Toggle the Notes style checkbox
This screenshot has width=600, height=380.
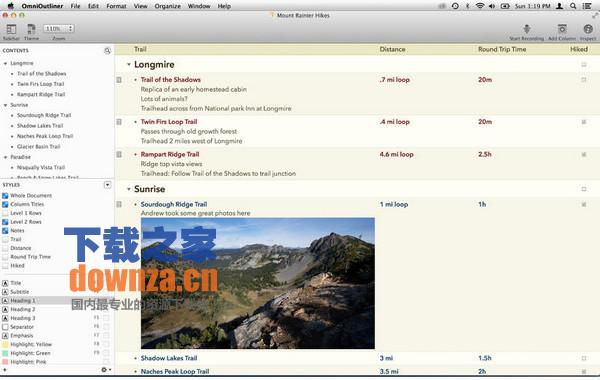[x=5, y=231]
